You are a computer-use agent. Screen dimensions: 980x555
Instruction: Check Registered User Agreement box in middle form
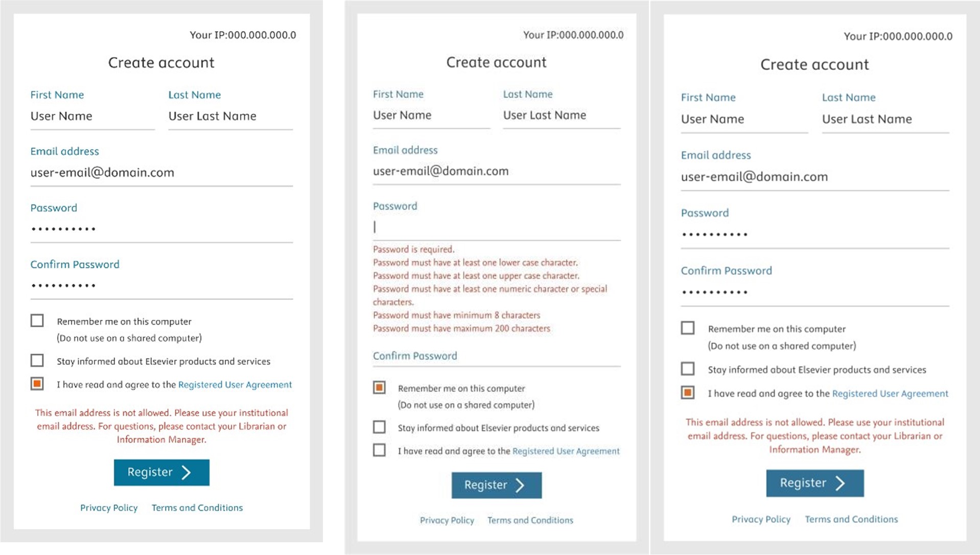(379, 450)
